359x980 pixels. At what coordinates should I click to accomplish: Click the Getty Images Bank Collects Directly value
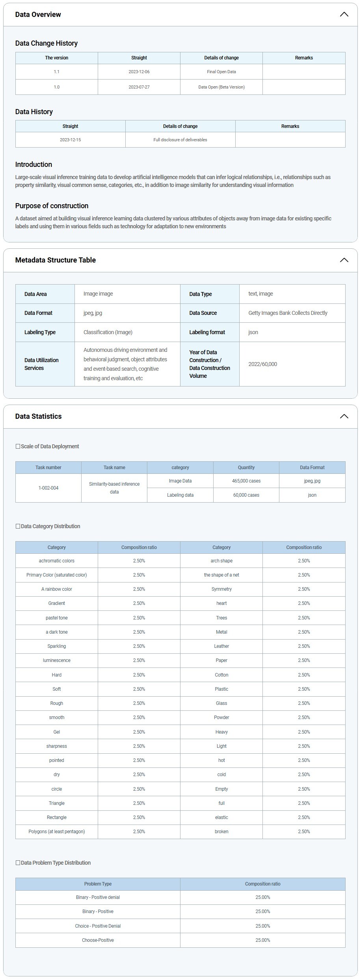pyautogui.click(x=288, y=313)
